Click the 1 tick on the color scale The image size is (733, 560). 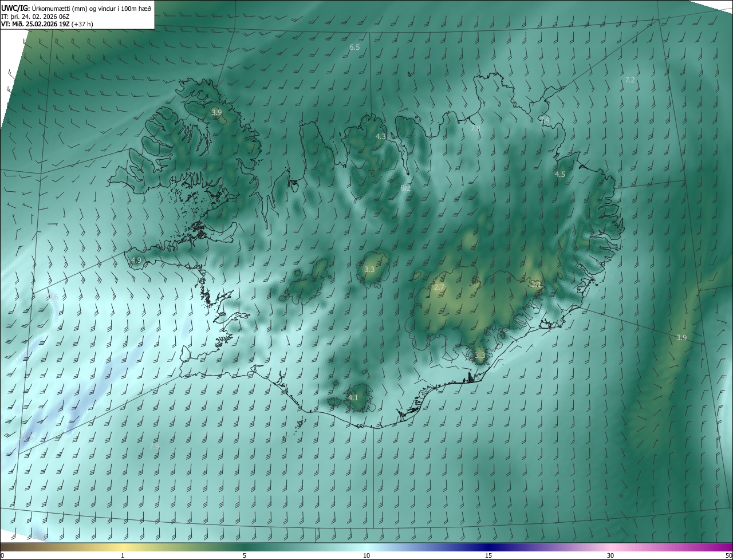pyautogui.click(x=123, y=556)
